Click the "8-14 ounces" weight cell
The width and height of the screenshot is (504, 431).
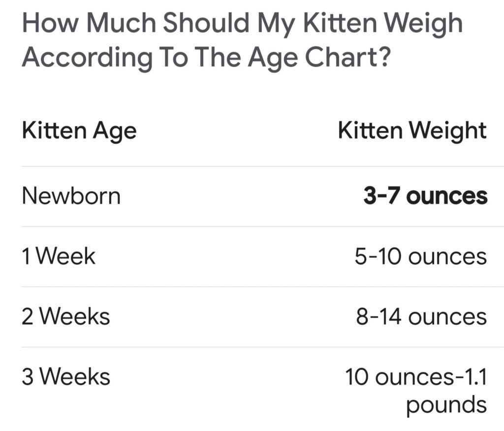click(422, 317)
